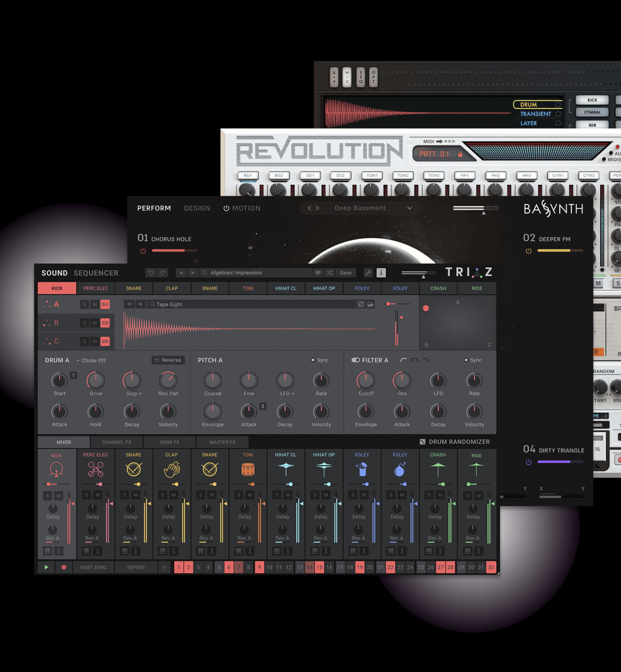Adjust the Kick channel pan slider
The image size is (621, 672).
coord(56,484)
